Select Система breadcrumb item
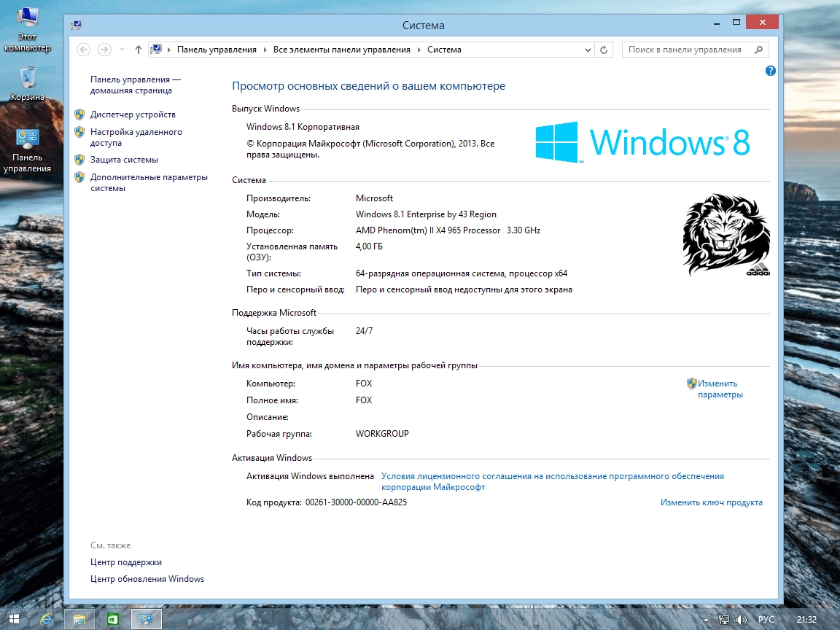The height and width of the screenshot is (630, 840). click(x=444, y=50)
